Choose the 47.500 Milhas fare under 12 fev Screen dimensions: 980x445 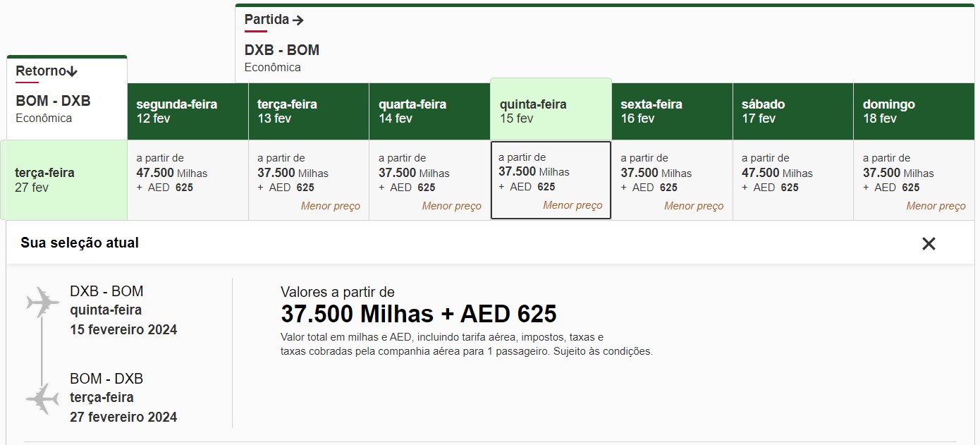pyautogui.click(x=188, y=181)
